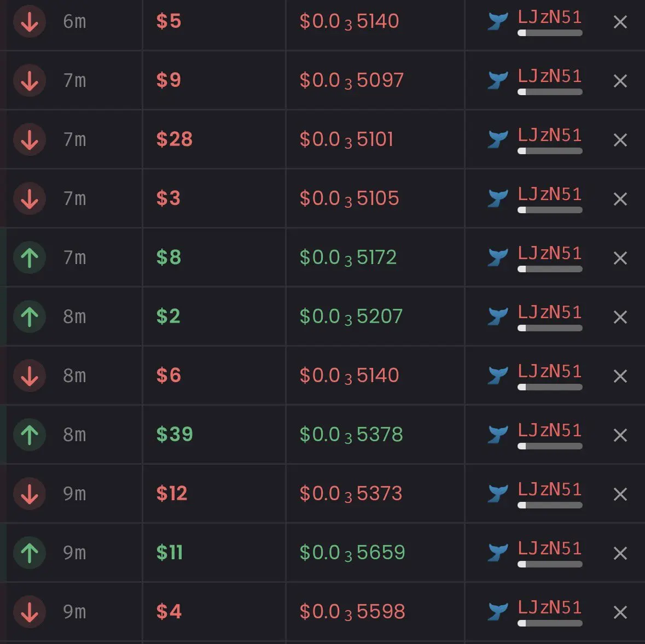Click the sell arrow icon on $12 row
The width and height of the screenshot is (645, 644).
pos(29,494)
